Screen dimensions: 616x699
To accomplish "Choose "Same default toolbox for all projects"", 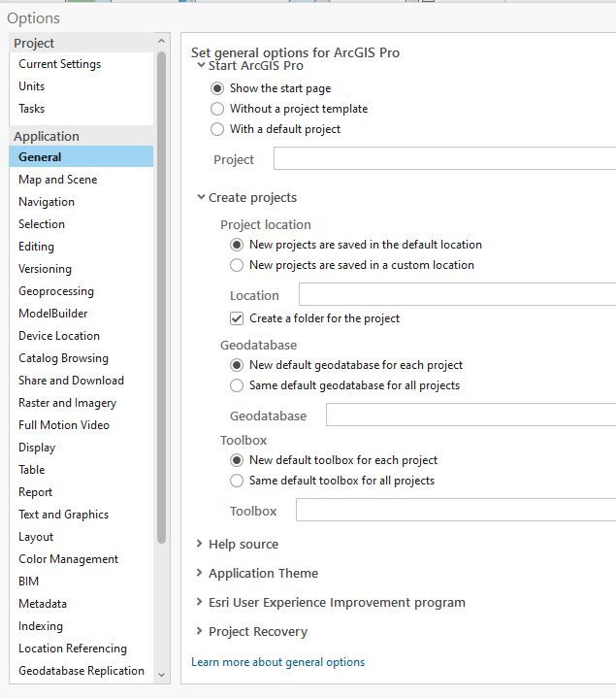I will pyautogui.click(x=237, y=481).
